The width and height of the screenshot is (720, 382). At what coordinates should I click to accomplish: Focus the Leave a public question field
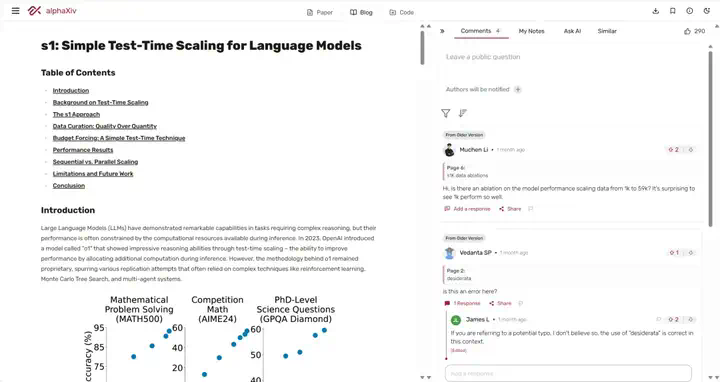point(569,57)
